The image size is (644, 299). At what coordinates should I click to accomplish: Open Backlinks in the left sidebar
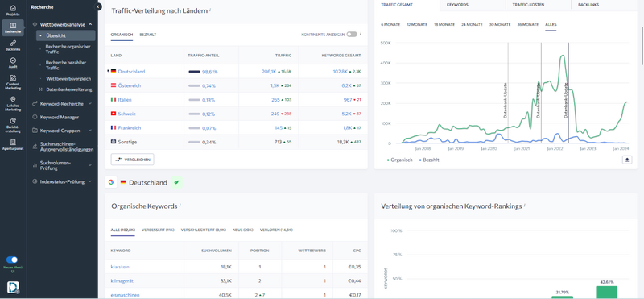coord(13,45)
